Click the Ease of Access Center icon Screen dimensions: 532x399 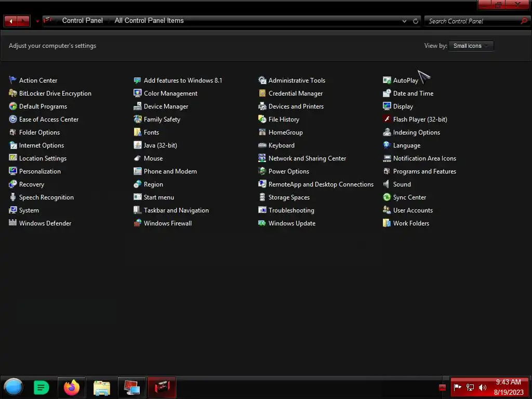tap(12, 119)
